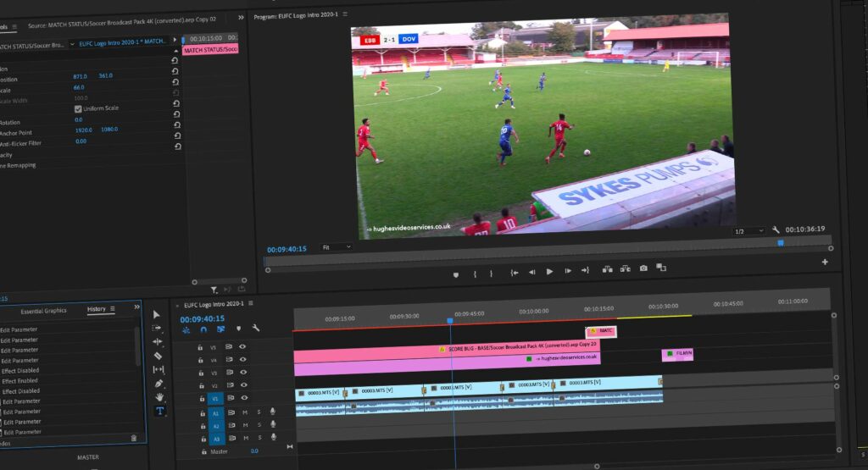Pick the Selection arrow tool
Viewport: 868px width, 470px height.
click(x=157, y=314)
